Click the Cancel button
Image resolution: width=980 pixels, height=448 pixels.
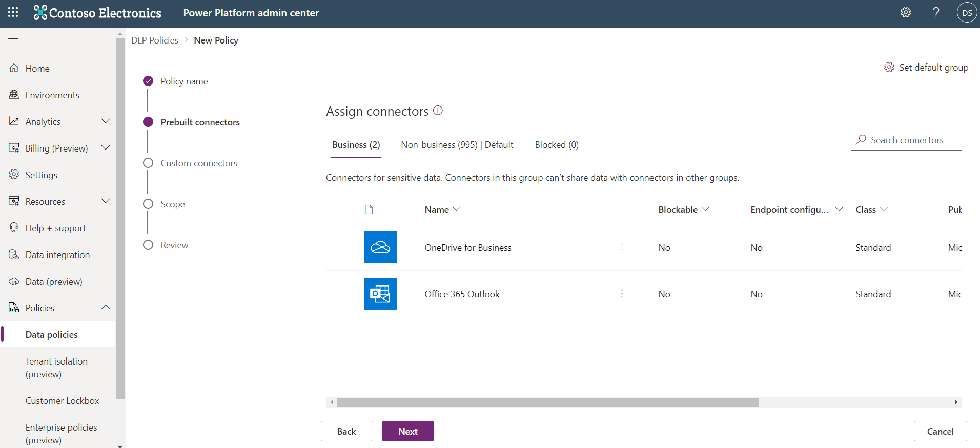click(x=940, y=431)
